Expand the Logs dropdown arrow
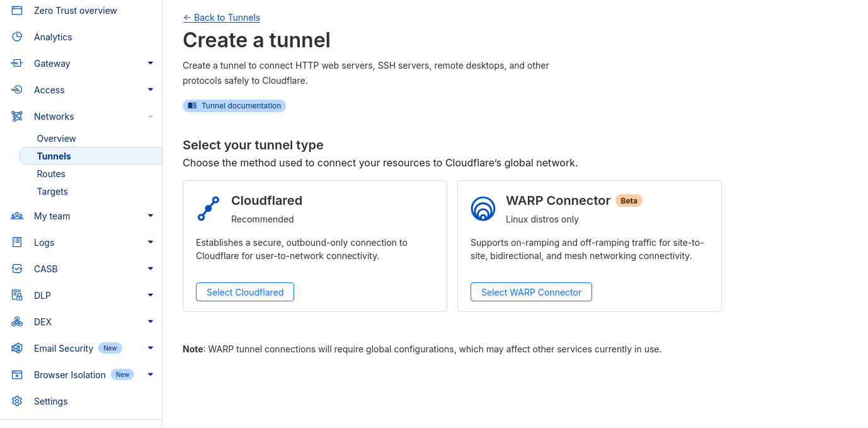The height and width of the screenshot is (428, 868). click(x=151, y=242)
